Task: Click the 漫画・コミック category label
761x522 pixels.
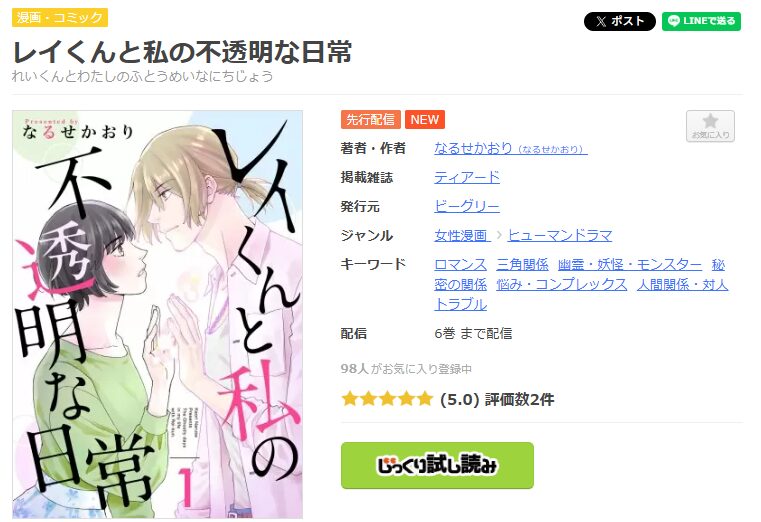Action: [x=60, y=17]
